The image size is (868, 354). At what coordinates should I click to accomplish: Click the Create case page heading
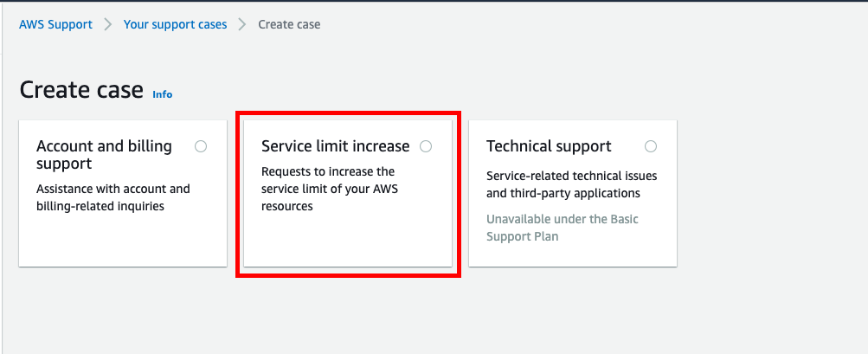tap(81, 90)
